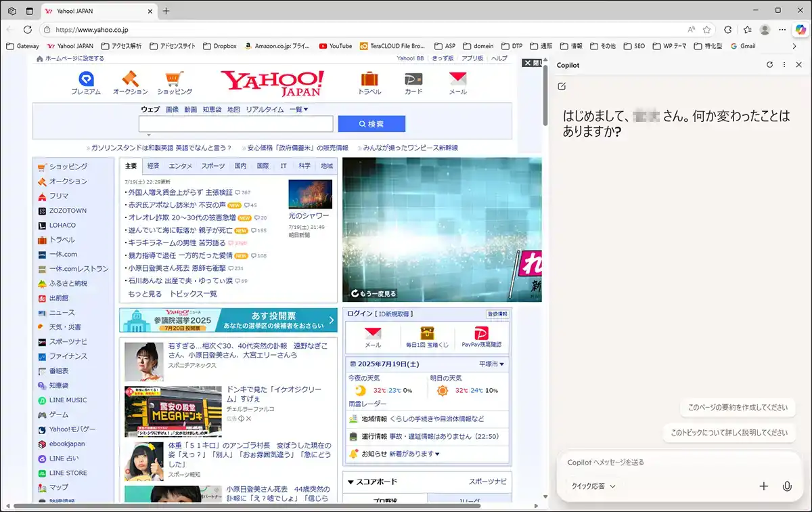Click the horizontal scrollbar at bottom
The height and width of the screenshot is (512, 812).
pyautogui.click(x=247, y=506)
